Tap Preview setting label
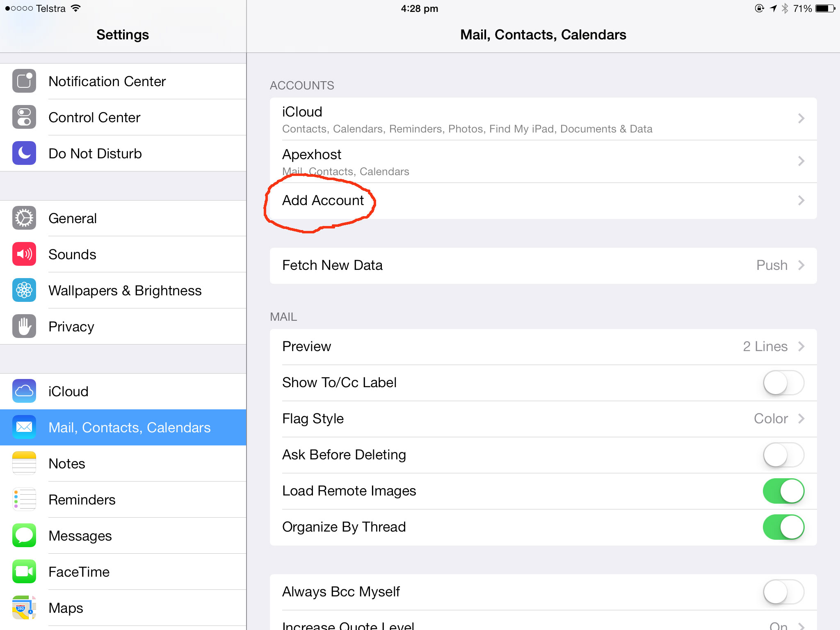The width and height of the screenshot is (840, 630). tap(306, 347)
